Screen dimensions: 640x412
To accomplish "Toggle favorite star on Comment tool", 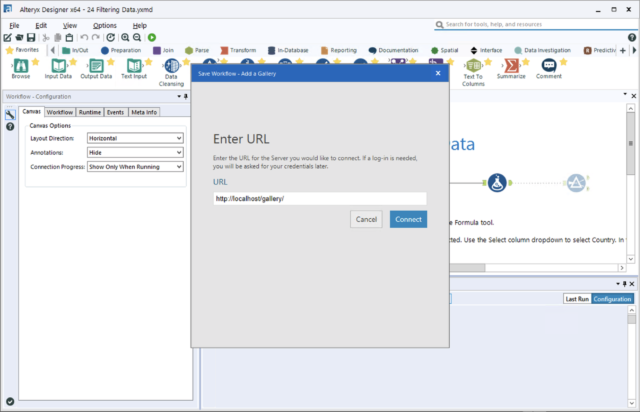I will tap(564, 62).
